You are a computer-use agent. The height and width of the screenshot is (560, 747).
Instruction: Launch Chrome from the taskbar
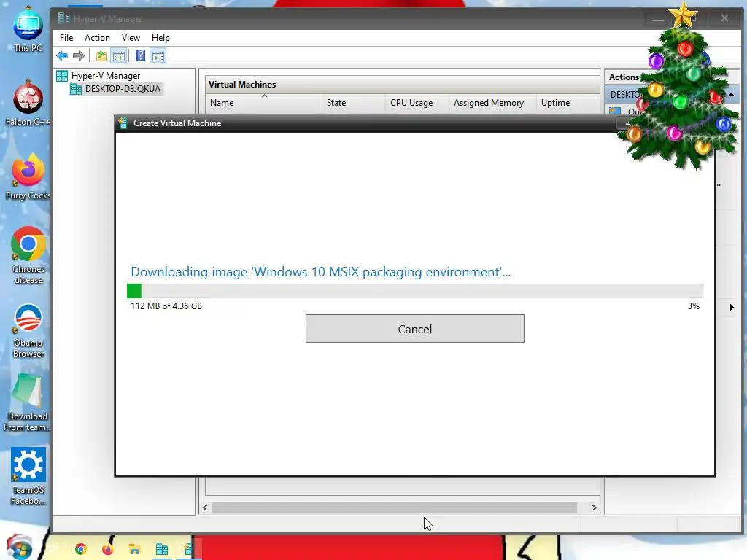pos(80,549)
